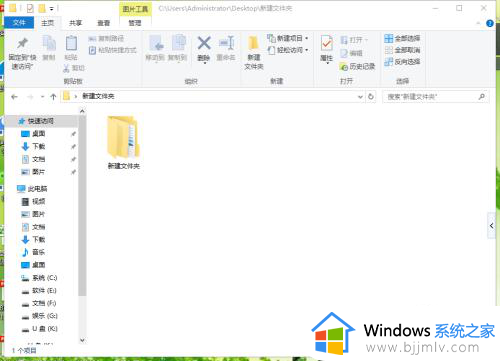Open the Quick Access Toolbar customize dropdown
The width and height of the screenshot is (500, 361).
[x=52, y=8]
